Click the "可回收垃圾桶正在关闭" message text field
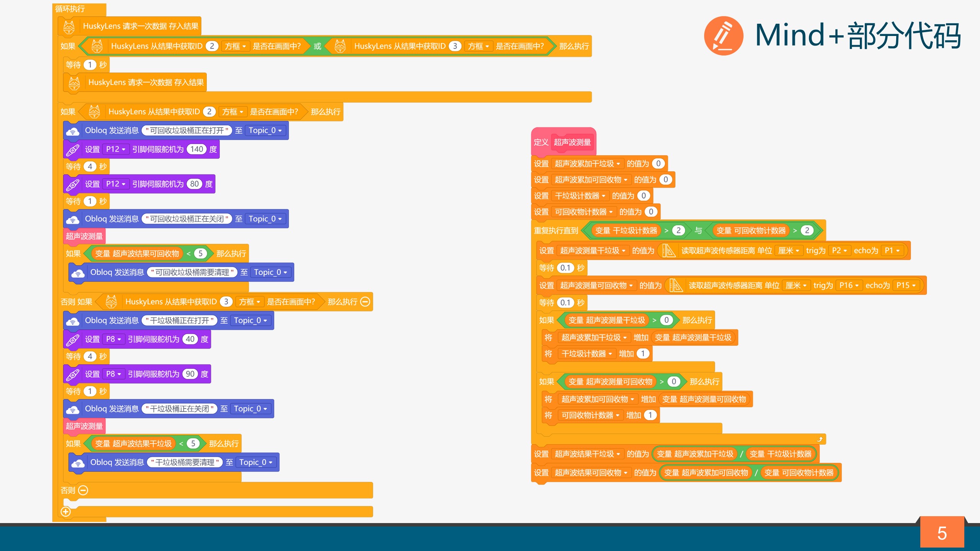 [x=187, y=219]
